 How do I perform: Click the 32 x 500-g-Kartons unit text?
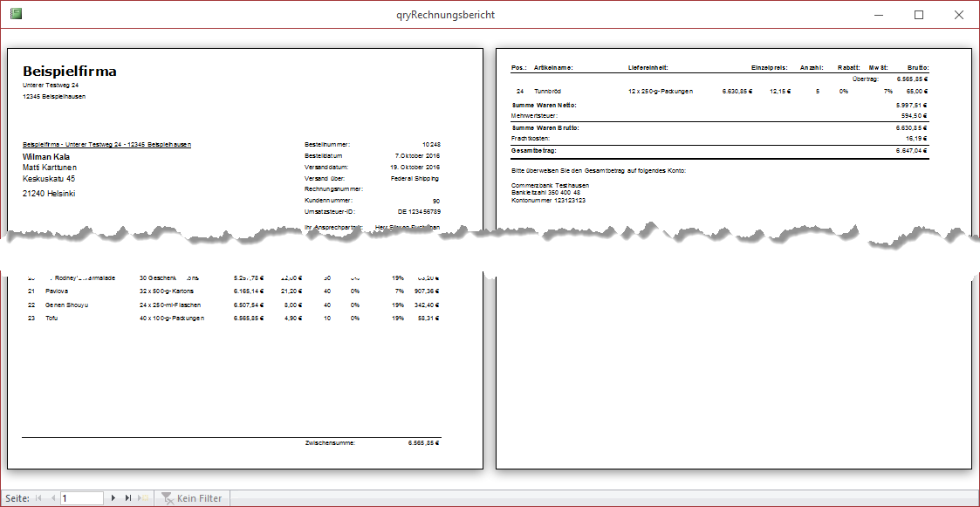coord(167,291)
